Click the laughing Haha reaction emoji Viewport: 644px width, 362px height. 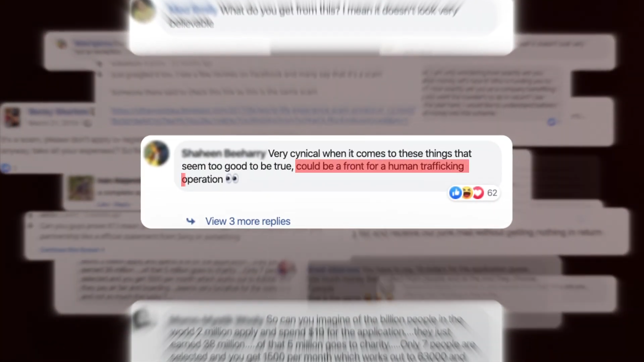point(467,193)
